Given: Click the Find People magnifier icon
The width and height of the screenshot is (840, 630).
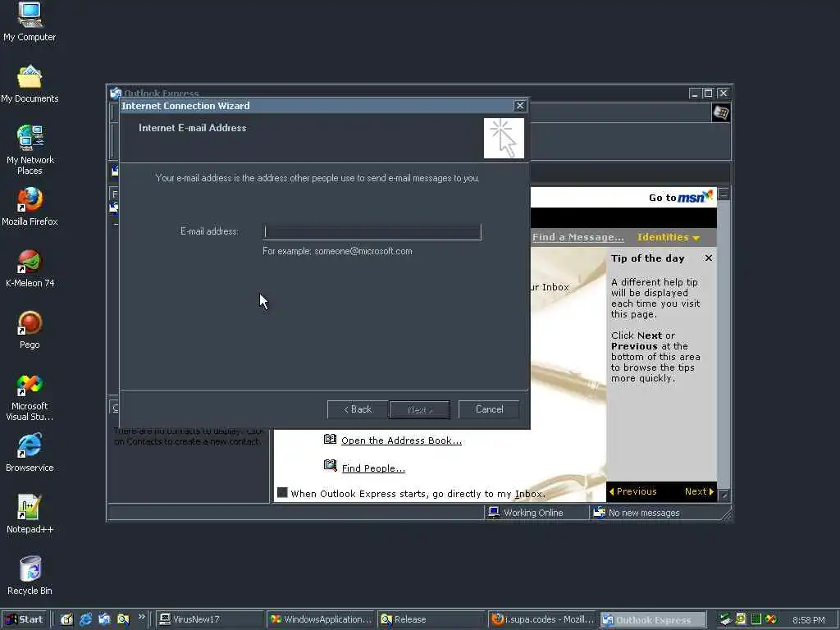Looking at the screenshot, I should coord(330,465).
